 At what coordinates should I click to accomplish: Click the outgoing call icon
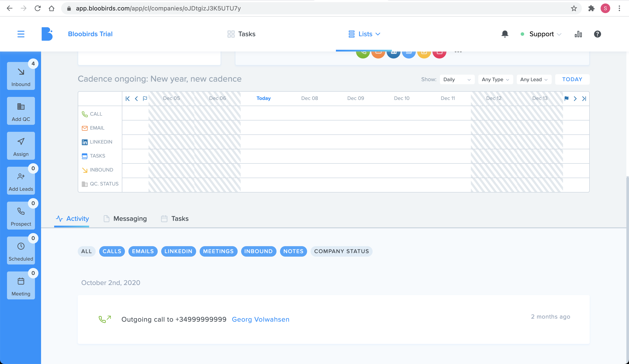[105, 319]
